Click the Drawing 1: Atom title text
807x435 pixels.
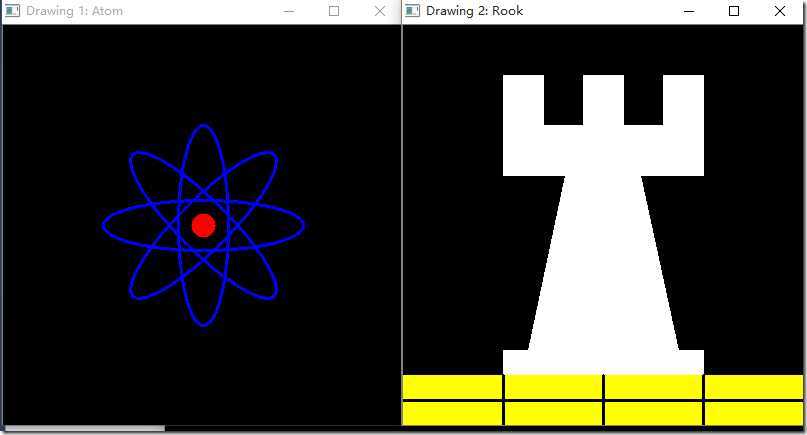coord(75,11)
